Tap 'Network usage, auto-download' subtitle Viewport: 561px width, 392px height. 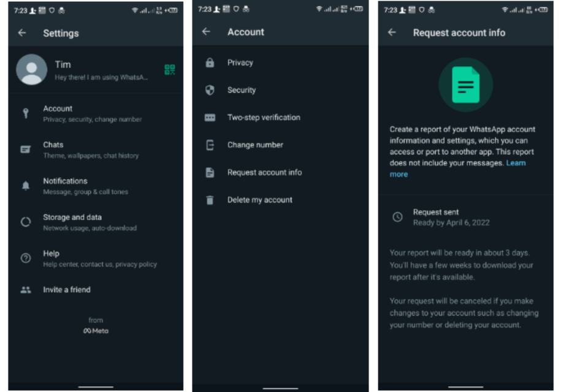tap(90, 228)
